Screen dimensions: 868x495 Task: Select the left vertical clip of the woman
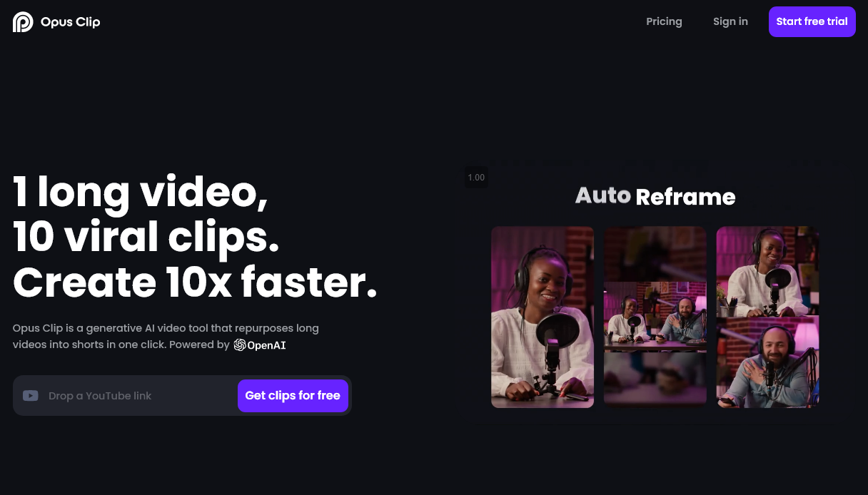(542, 317)
